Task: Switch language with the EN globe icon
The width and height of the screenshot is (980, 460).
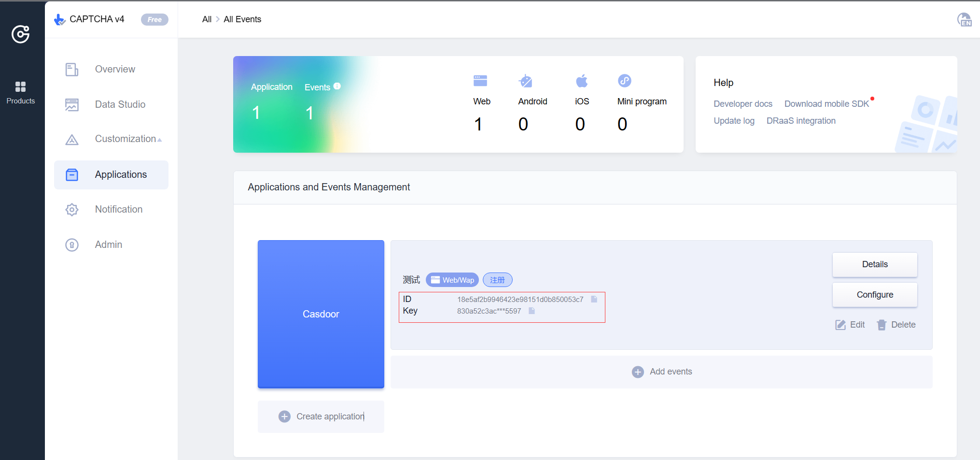Action: (x=965, y=20)
